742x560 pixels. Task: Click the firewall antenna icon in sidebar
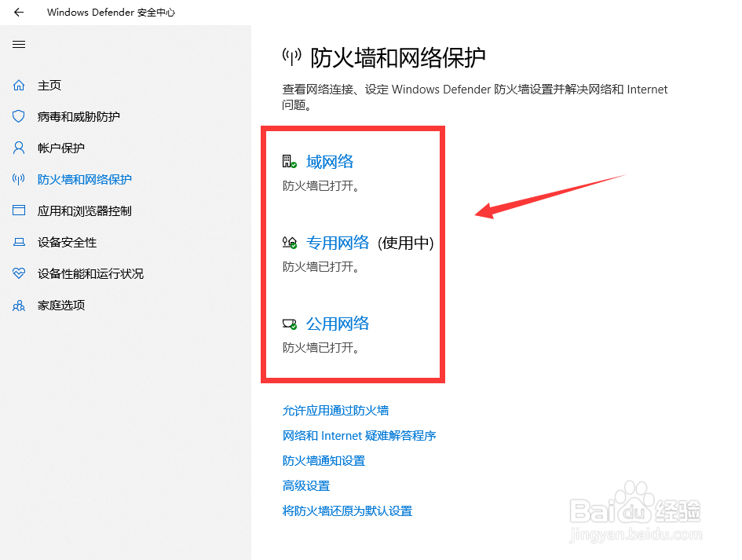(19, 179)
